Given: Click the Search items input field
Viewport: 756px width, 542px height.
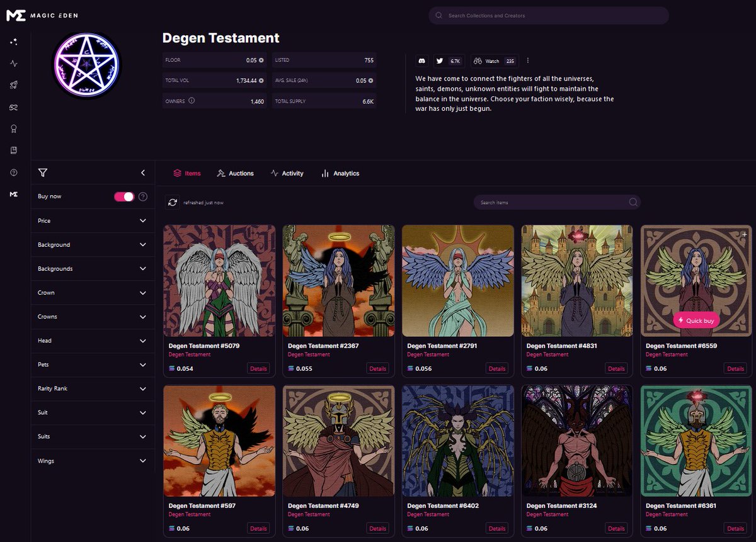Looking at the screenshot, I should (x=557, y=202).
